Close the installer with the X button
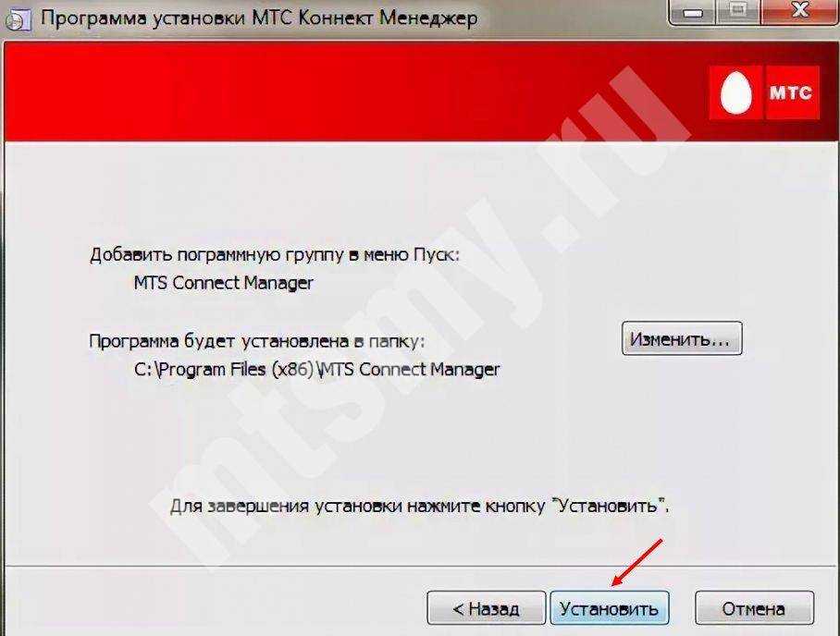 799,12
